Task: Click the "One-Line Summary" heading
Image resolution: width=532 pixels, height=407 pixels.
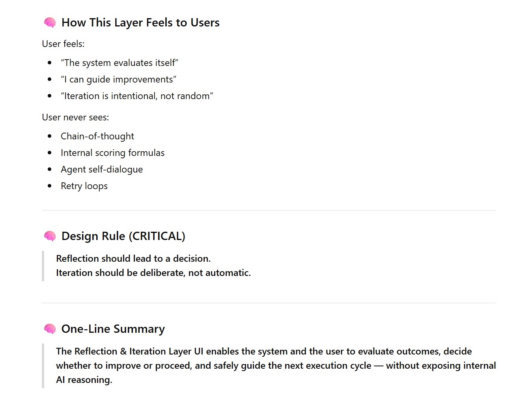Action: pyautogui.click(x=113, y=329)
